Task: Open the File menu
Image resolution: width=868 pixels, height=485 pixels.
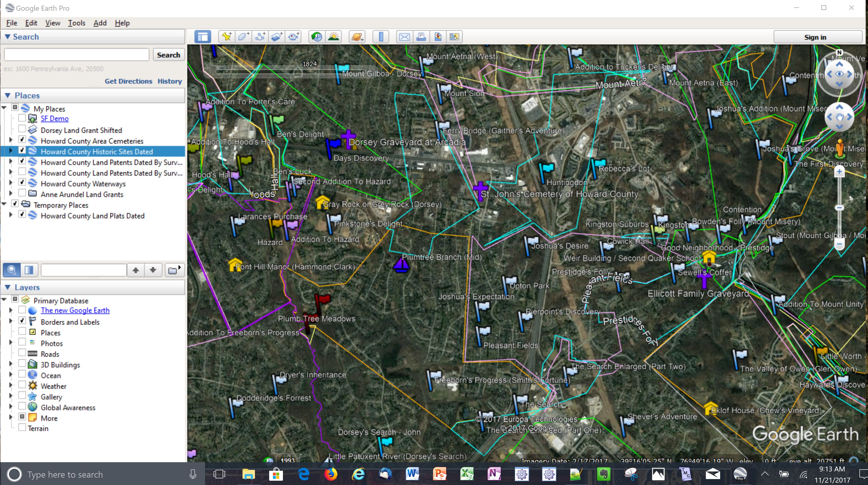Action: click(x=11, y=23)
